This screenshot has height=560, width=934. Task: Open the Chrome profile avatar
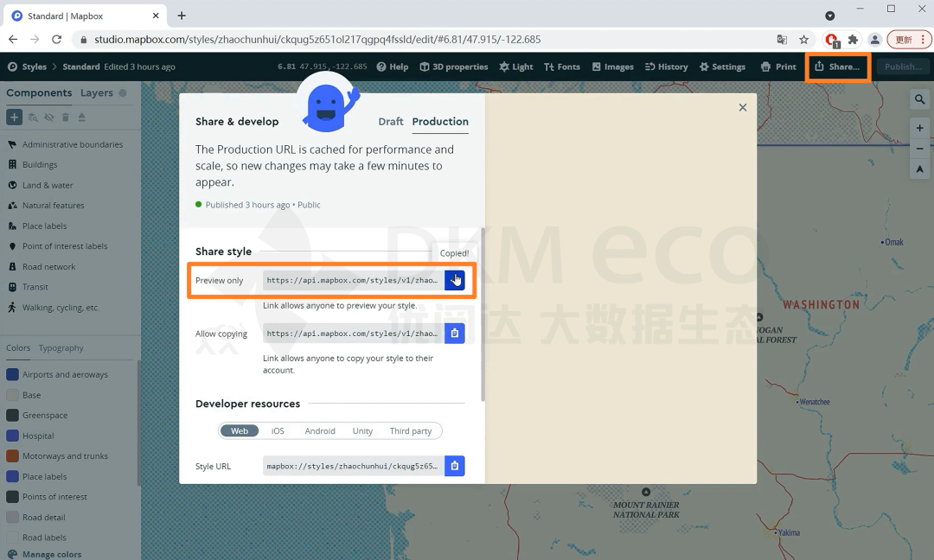(874, 39)
